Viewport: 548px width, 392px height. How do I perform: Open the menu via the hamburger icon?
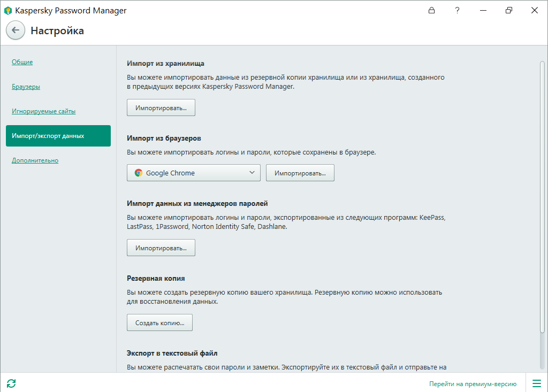536,383
